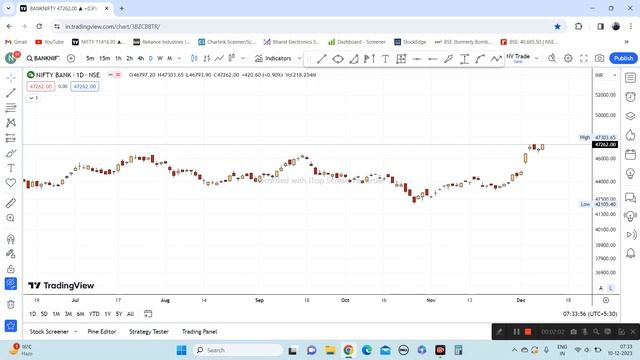640x360 pixels.
Task: Select the triangle shape tool
Action: point(354,59)
